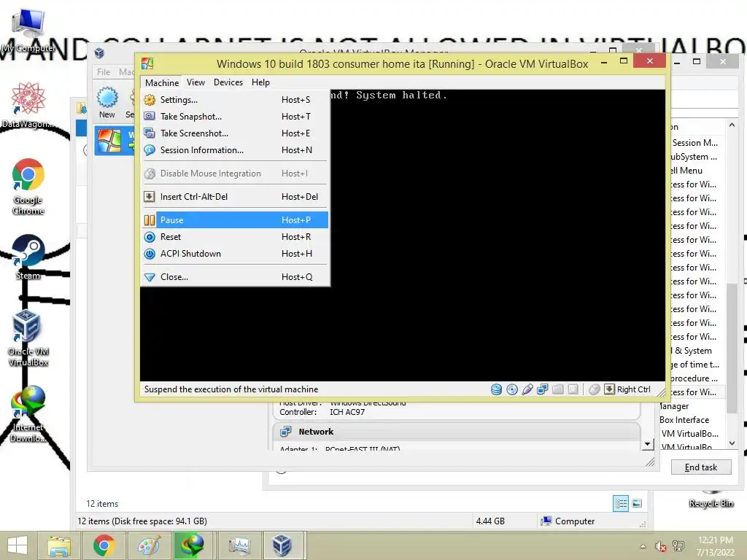Click the VirtualBox Manager title bar cube icon
This screenshot has height=560, width=747.
tap(99, 52)
